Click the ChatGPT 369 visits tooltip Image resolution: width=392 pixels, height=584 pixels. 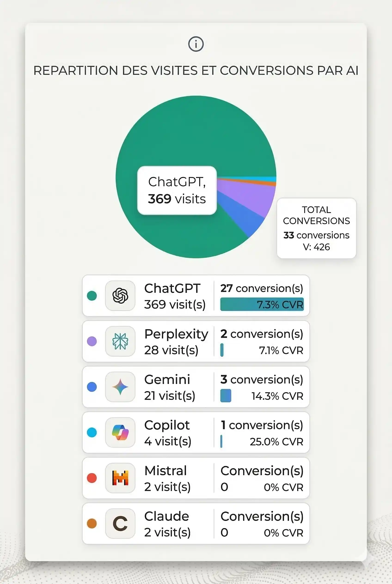tap(177, 190)
